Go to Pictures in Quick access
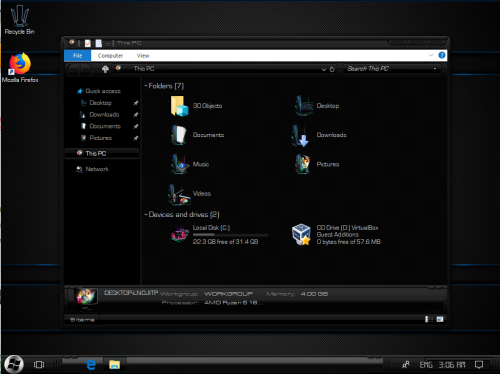 [100, 138]
